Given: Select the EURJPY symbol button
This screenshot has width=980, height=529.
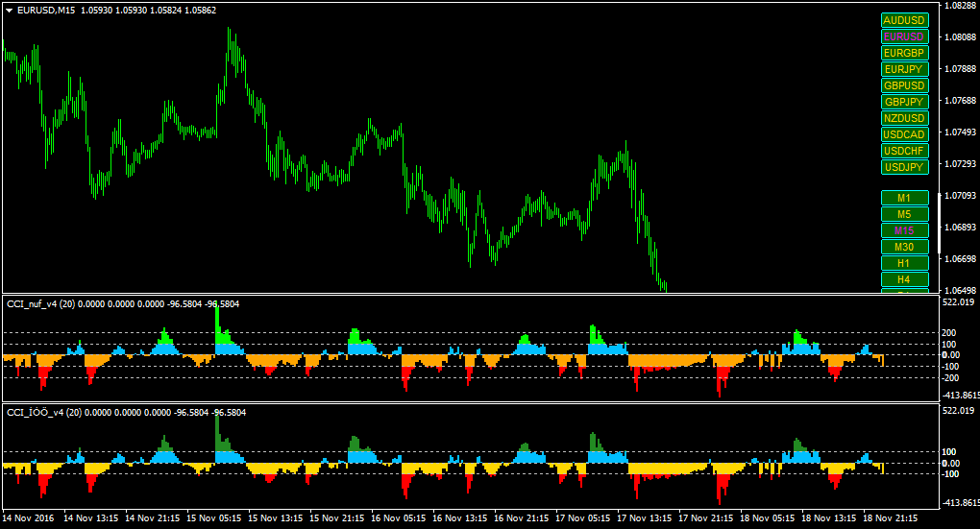Looking at the screenshot, I should [x=904, y=69].
